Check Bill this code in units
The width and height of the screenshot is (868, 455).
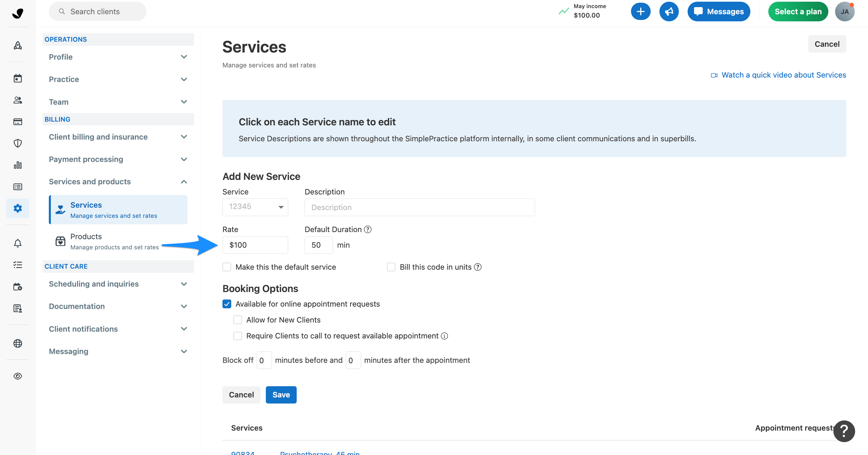coord(391,267)
